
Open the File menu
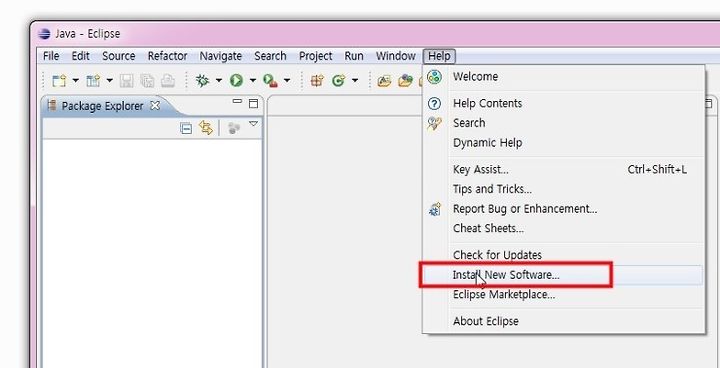pyautogui.click(x=51, y=56)
